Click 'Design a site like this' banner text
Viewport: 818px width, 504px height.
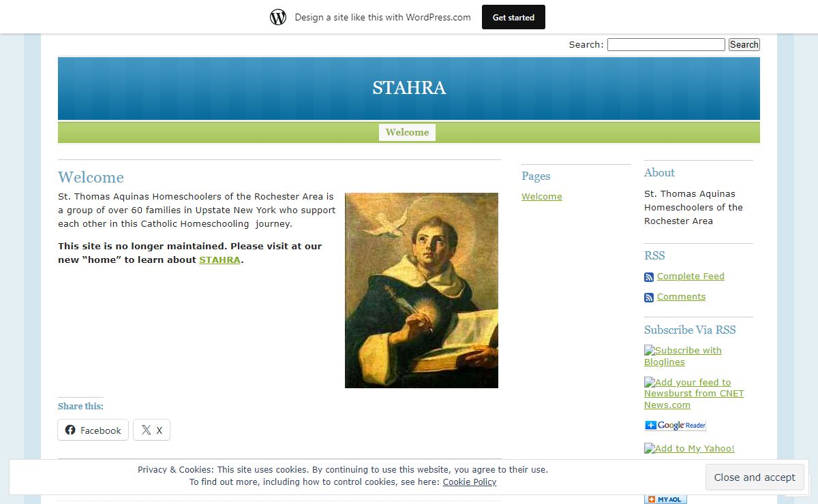(x=382, y=17)
